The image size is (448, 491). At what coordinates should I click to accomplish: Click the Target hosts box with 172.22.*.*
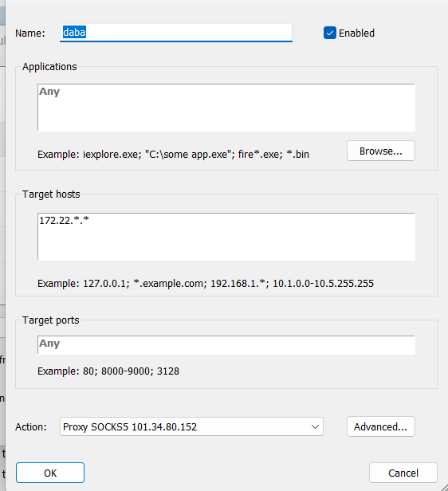[226, 237]
